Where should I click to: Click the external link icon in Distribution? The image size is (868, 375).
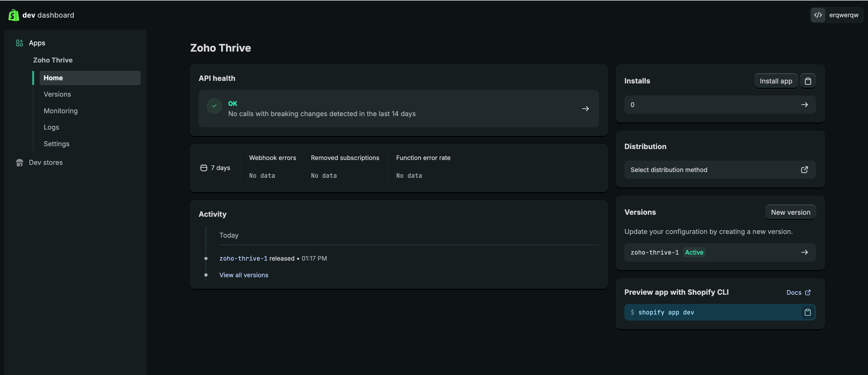(x=804, y=170)
